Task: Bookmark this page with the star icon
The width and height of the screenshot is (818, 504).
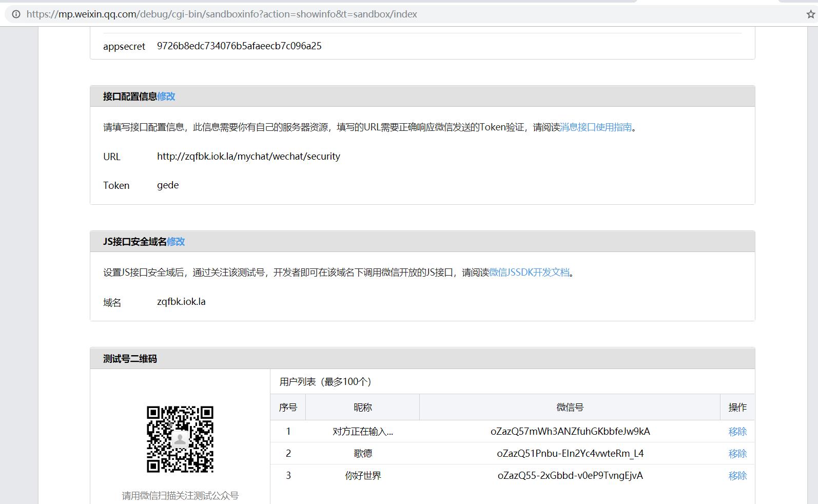Action: [810, 14]
